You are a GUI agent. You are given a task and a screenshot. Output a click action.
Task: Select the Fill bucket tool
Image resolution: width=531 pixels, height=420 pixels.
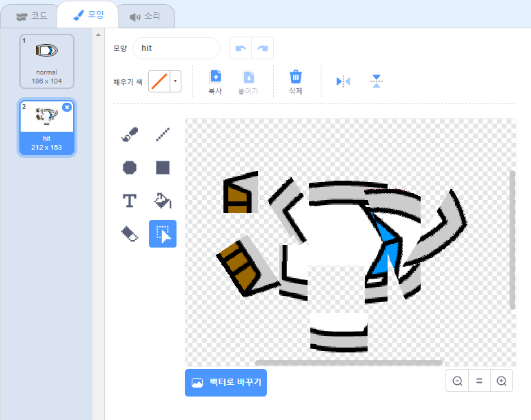[x=163, y=201]
